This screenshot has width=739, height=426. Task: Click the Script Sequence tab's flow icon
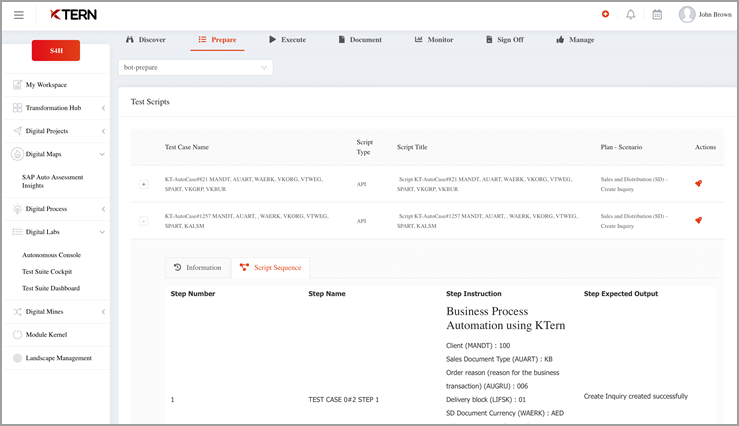pos(244,267)
